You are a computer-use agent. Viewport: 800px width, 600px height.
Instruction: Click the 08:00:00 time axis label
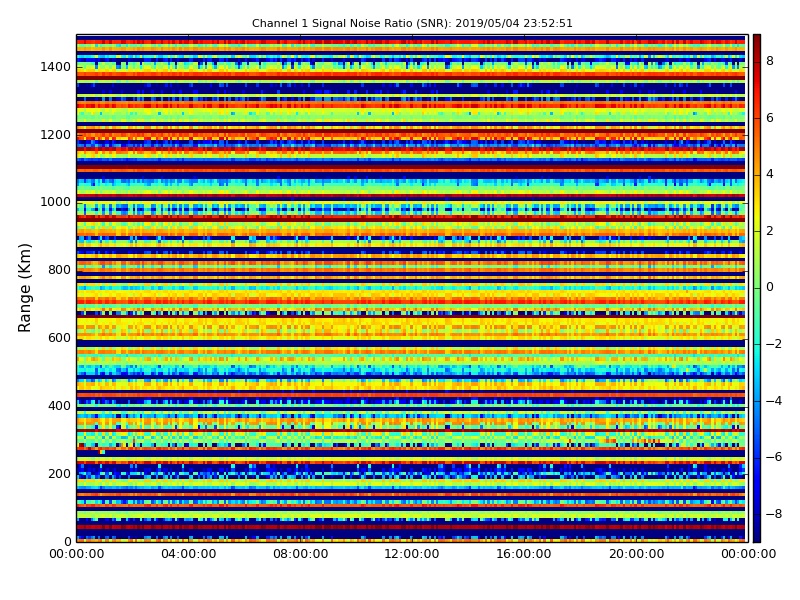(x=301, y=554)
